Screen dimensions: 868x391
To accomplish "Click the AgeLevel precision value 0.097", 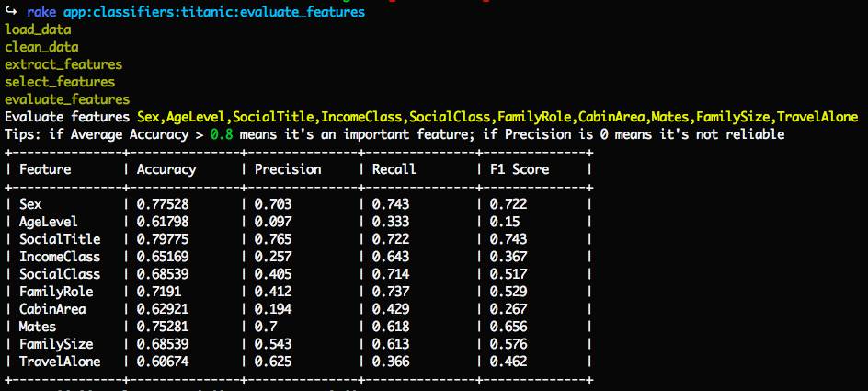I will click(x=273, y=222).
